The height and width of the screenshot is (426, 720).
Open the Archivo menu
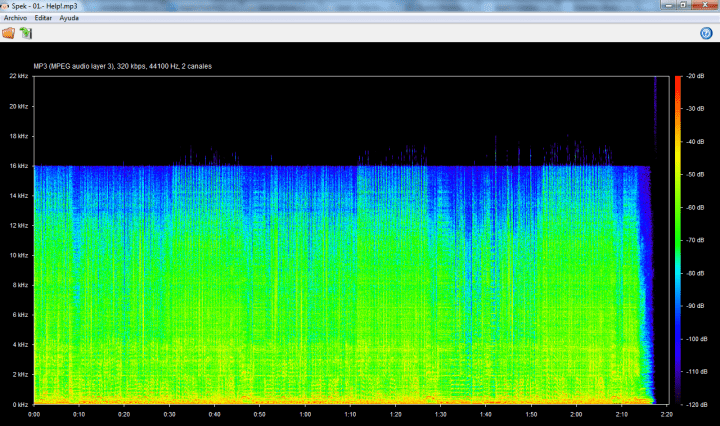16,18
